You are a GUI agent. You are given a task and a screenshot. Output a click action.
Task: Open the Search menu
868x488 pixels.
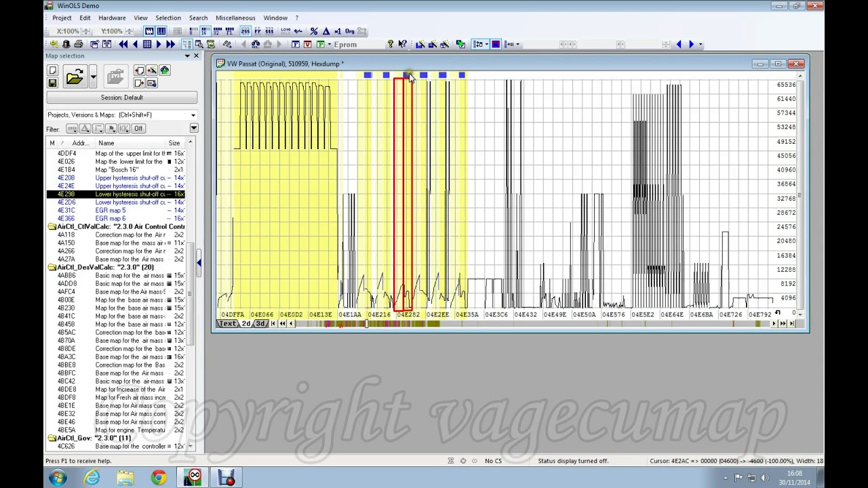(x=198, y=18)
